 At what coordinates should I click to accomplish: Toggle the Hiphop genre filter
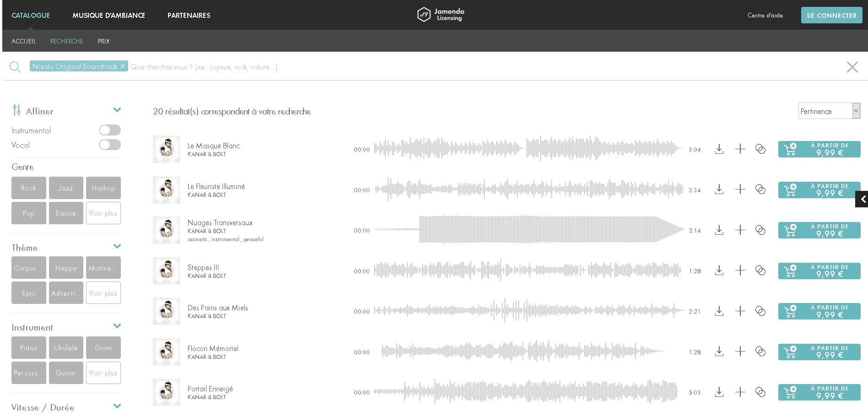[x=103, y=188]
